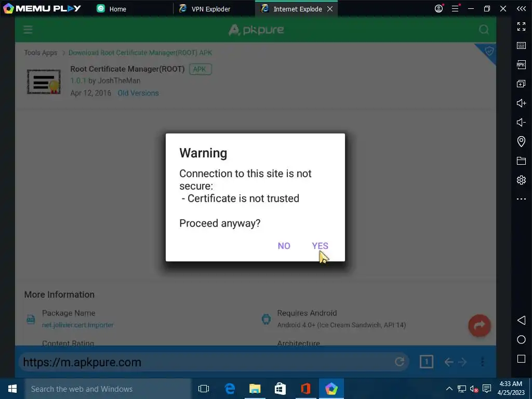532x399 pixels.
Task: Click the APK badge next to app title
Action: [200, 69]
